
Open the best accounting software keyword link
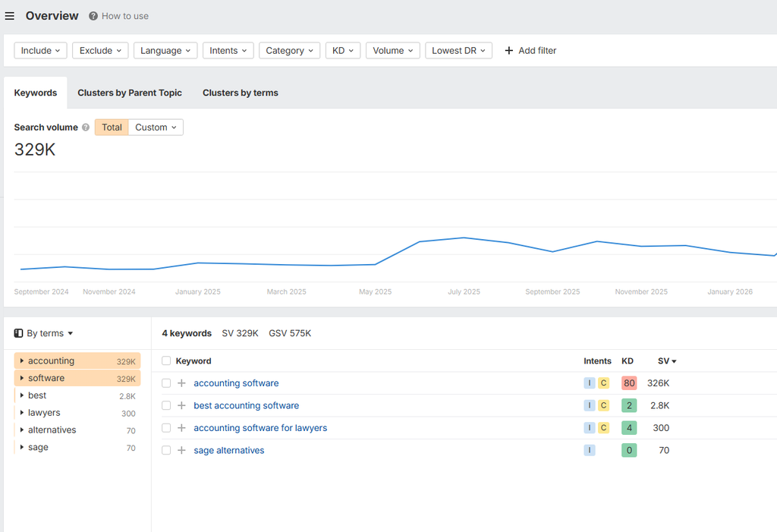point(247,405)
